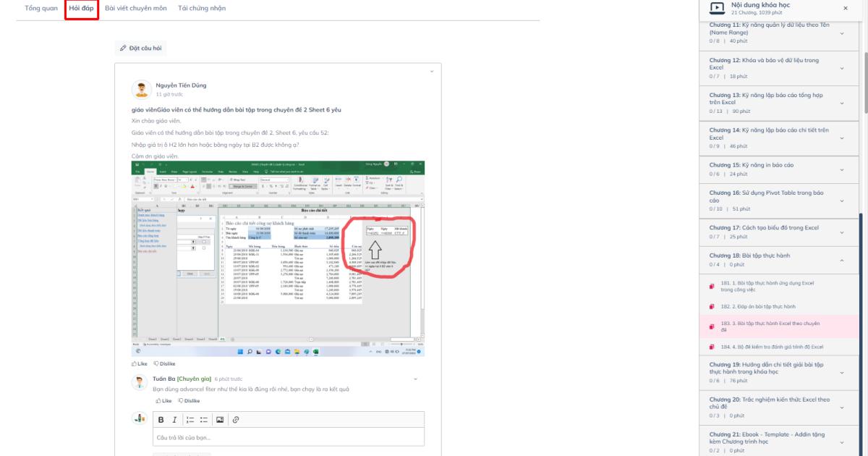Viewport: 868px width, 456px height.
Task: Insert a numbered list in reply editor
Action: point(189,420)
